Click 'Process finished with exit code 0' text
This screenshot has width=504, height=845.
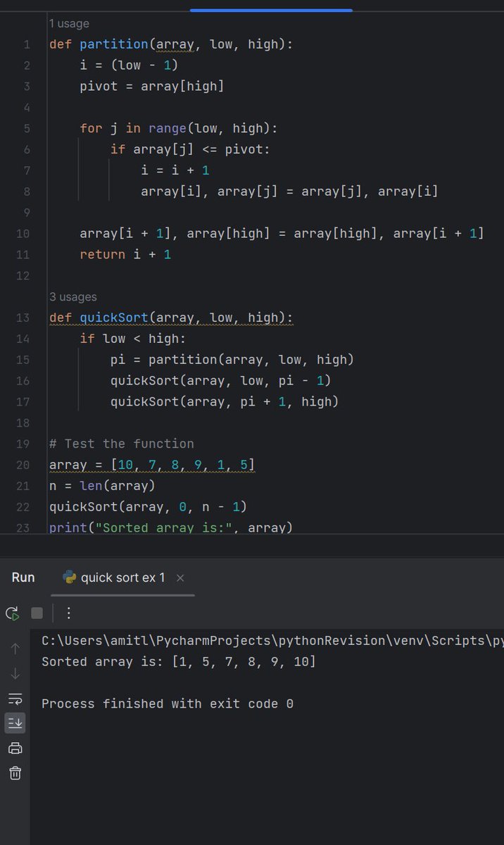[168, 704]
